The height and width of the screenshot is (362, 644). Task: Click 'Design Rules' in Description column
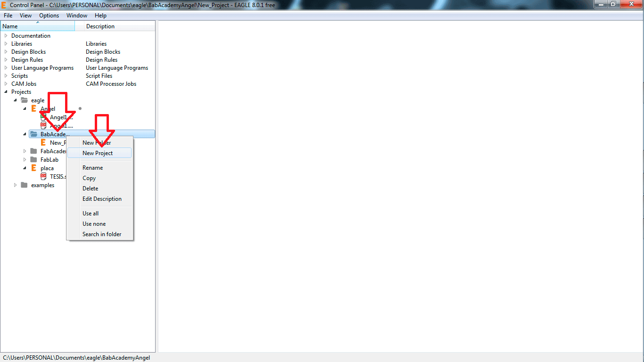point(102,60)
